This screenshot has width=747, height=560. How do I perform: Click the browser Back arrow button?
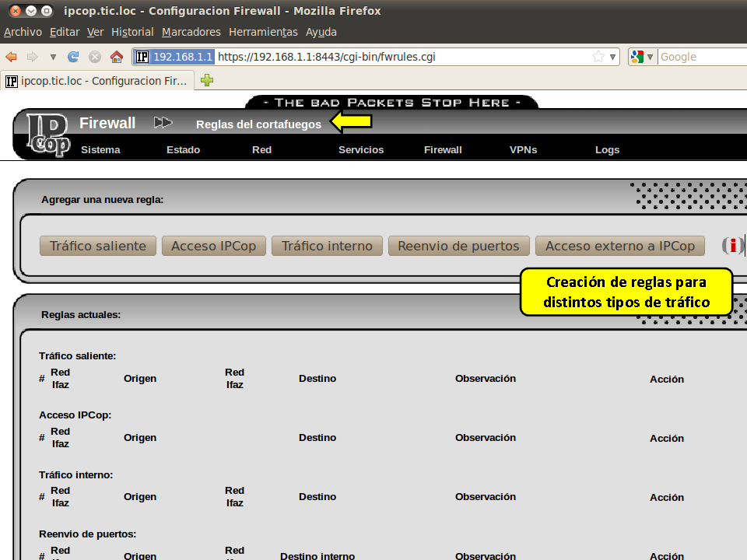[11, 57]
